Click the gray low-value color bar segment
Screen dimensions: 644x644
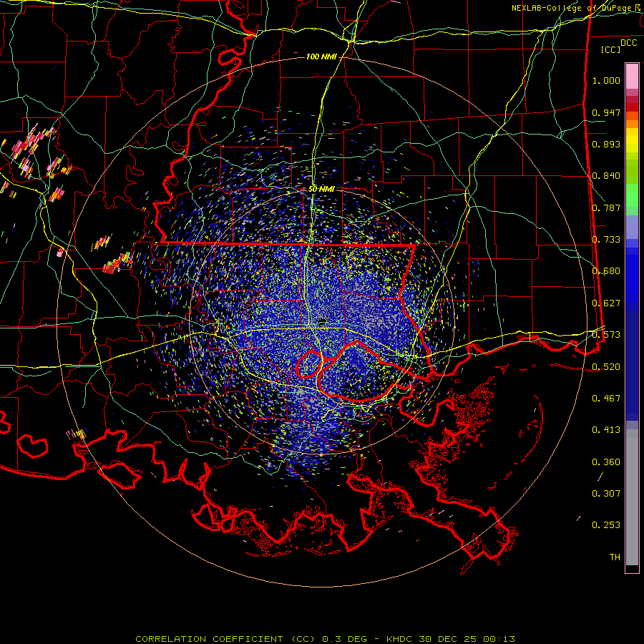[632, 497]
